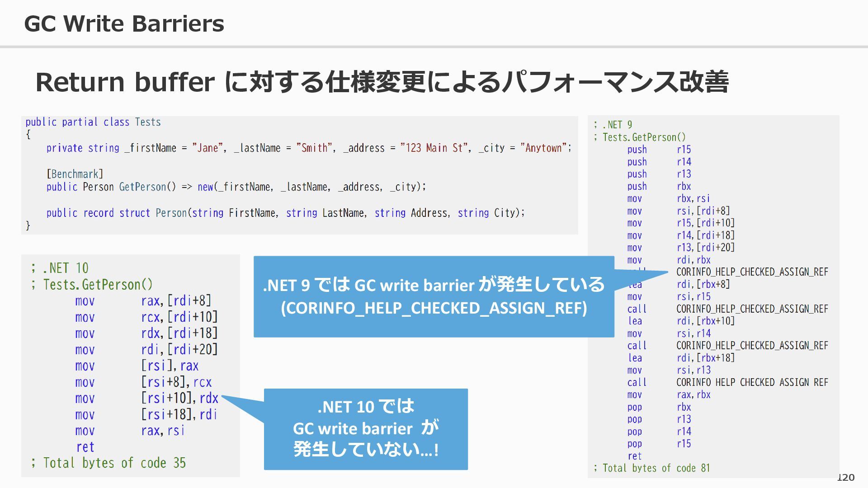This screenshot has height=488, width=868.
Task: Click the 'ret' instruction in .NET 10 listing
Action: click(x=85, y=447)
